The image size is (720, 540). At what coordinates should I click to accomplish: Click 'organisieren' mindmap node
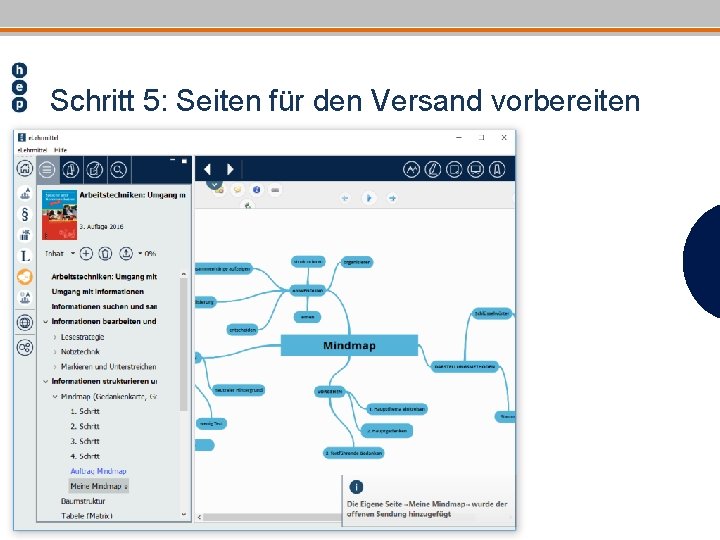[357, 262]
